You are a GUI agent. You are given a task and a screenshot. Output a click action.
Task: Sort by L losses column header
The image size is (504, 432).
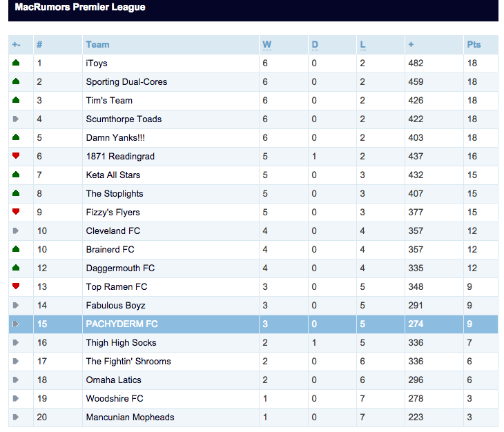click(362, 44)
